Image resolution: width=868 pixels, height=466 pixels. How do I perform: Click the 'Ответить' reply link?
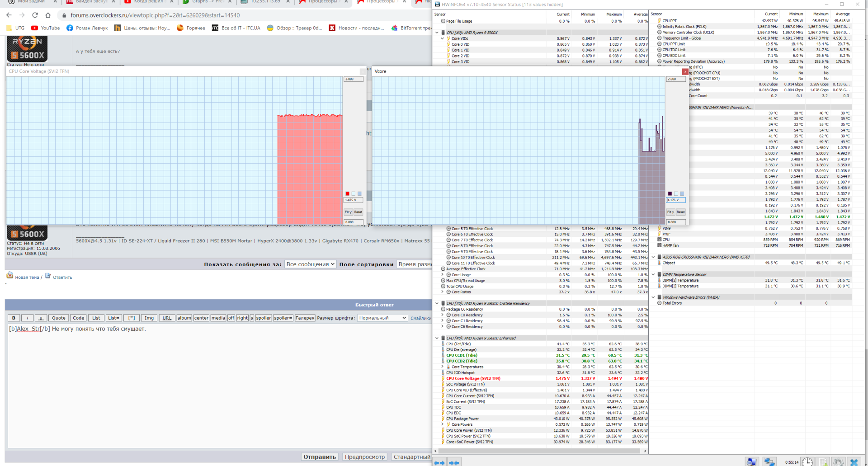click(x=62, y=277)
